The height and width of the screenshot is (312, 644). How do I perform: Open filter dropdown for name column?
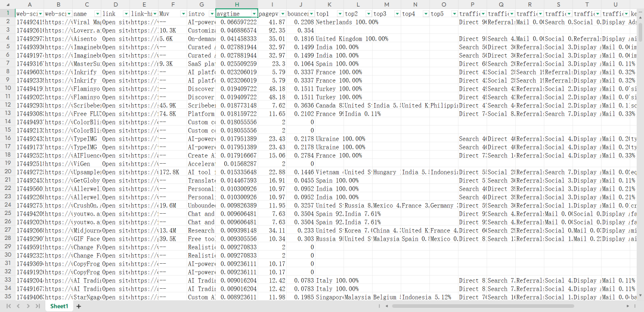[x=97, y=14]
